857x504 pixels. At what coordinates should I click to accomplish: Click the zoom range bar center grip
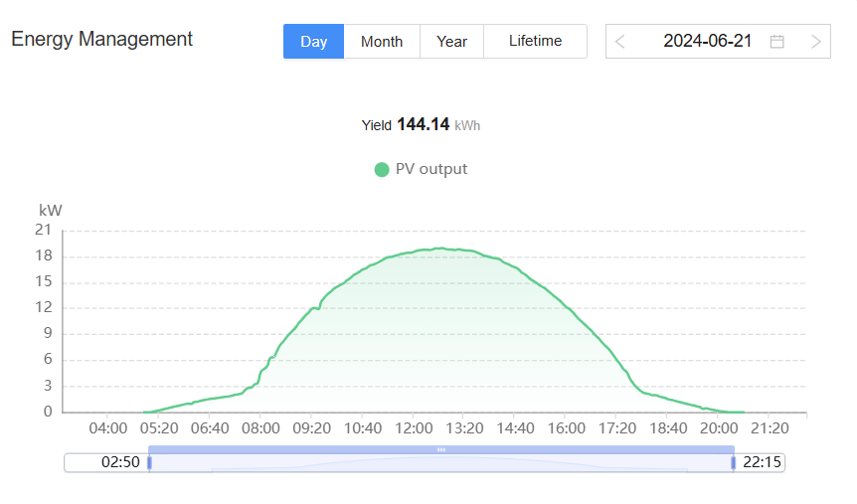point(441,450)
